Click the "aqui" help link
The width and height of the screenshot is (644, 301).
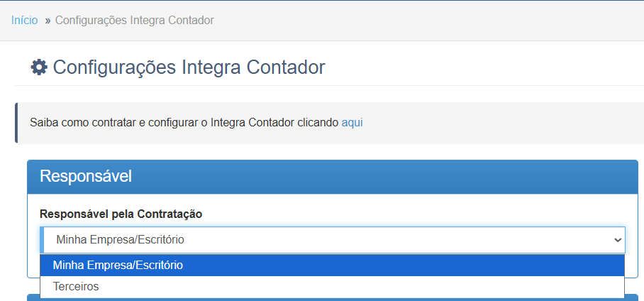click(x=352, y=122)
